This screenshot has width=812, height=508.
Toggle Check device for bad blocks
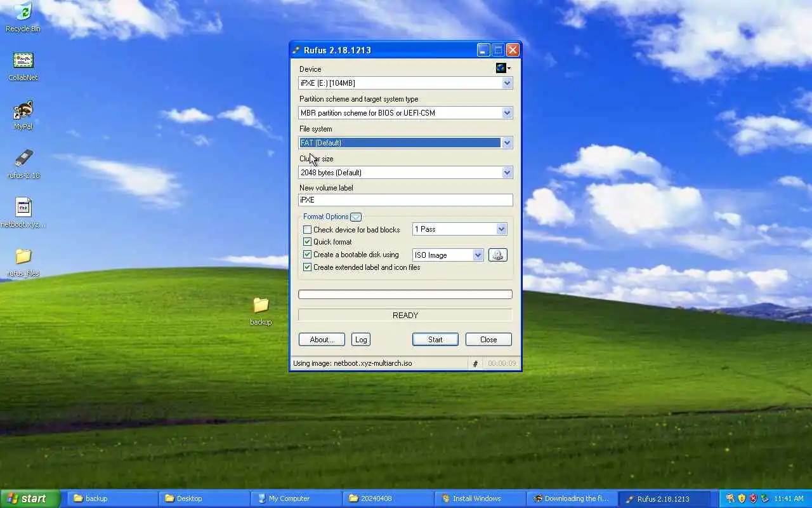coord(307,229)
